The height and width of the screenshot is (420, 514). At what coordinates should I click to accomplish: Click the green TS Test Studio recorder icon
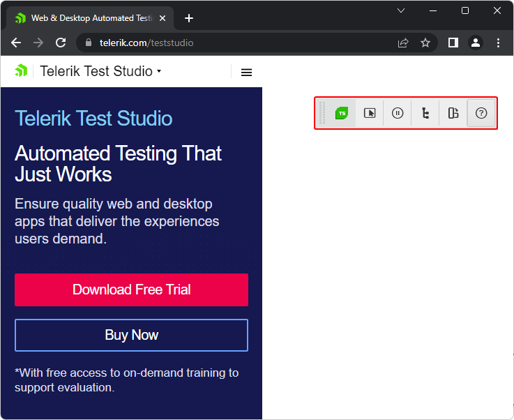click(342, 113)
